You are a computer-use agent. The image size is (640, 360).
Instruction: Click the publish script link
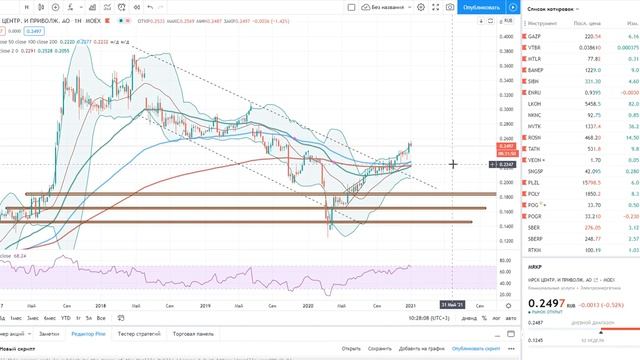pos(476,349)
